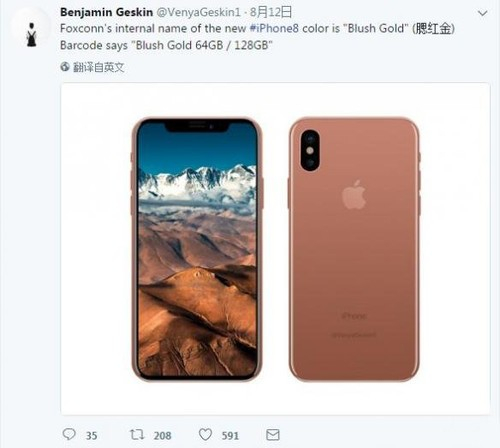Click the 8月12日 tweet date
This screenshot has height=448, width=500.
pos(271,12)
